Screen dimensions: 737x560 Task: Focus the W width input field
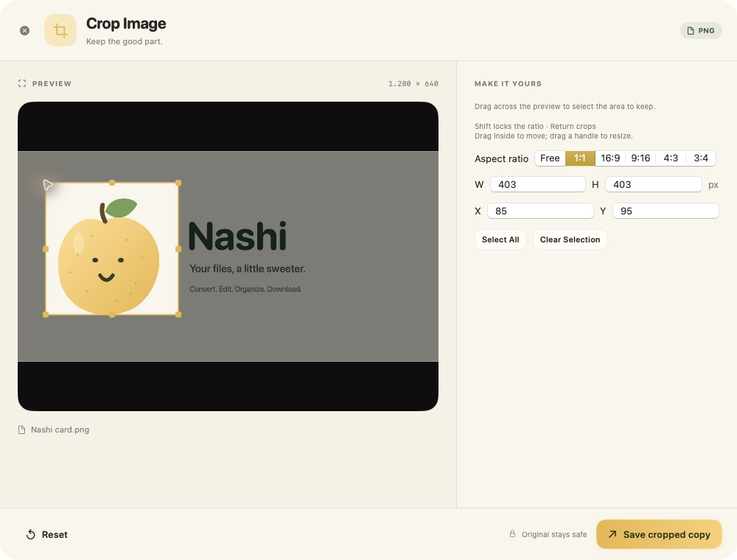[538, 185]
